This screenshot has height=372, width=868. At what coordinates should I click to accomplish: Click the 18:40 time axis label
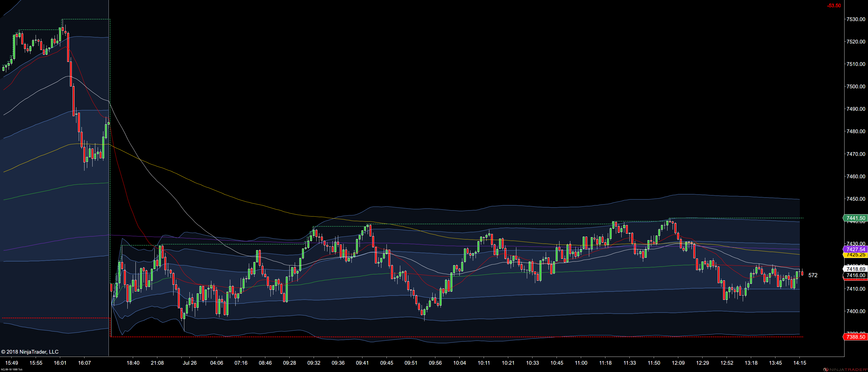tap(133, 363)
